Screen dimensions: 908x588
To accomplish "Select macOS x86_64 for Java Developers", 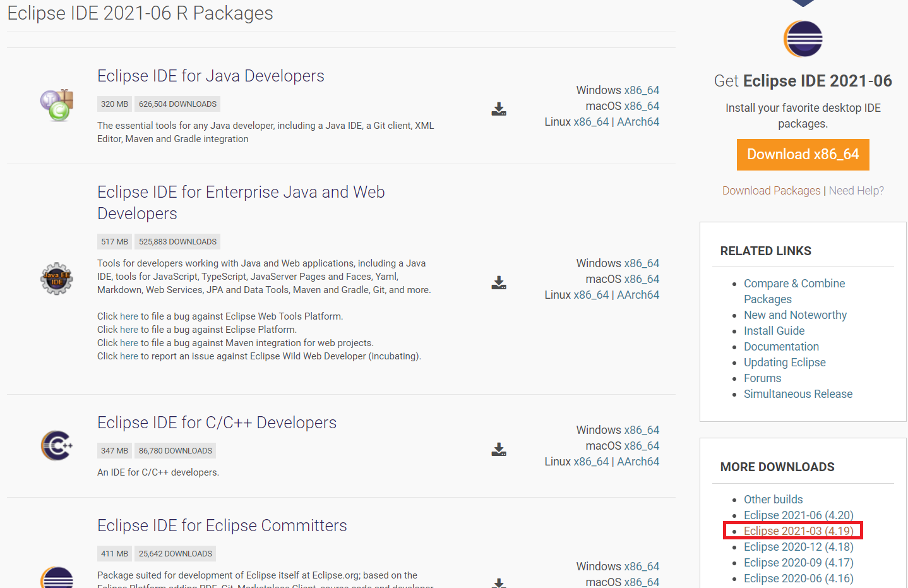I will pos(642,106).
